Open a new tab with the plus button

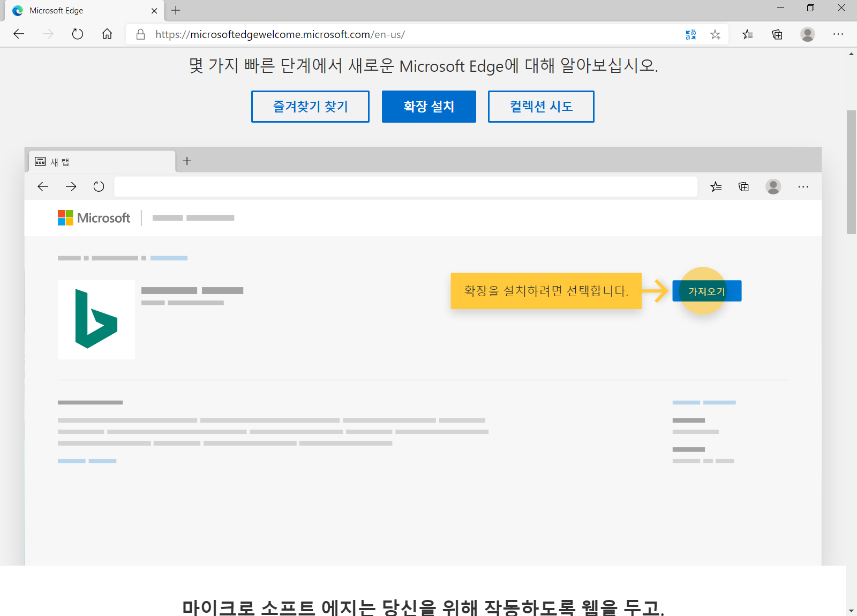(x=176, y=10)
